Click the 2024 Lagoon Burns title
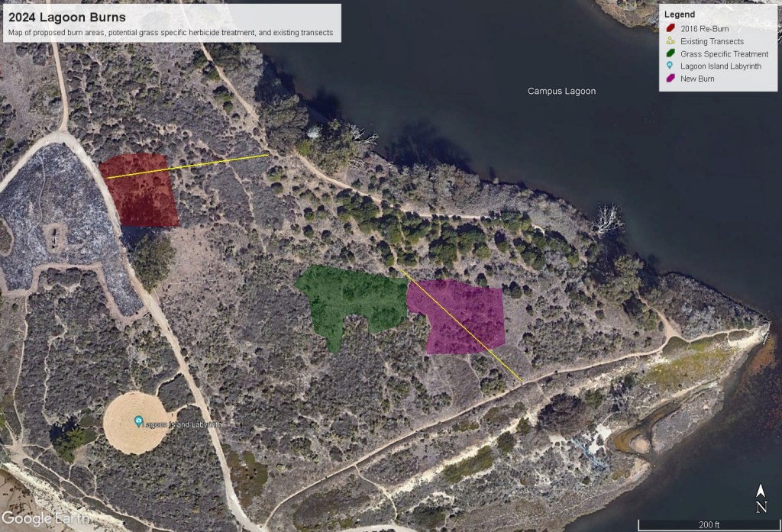 click(x=67, y=18)
